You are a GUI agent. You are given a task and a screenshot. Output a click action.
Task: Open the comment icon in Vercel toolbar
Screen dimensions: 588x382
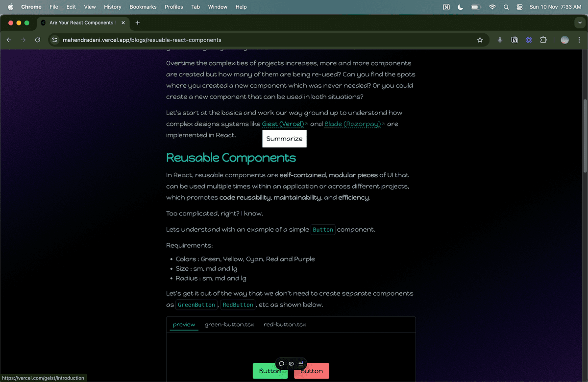pyautogui.click(x=282, y=364)
